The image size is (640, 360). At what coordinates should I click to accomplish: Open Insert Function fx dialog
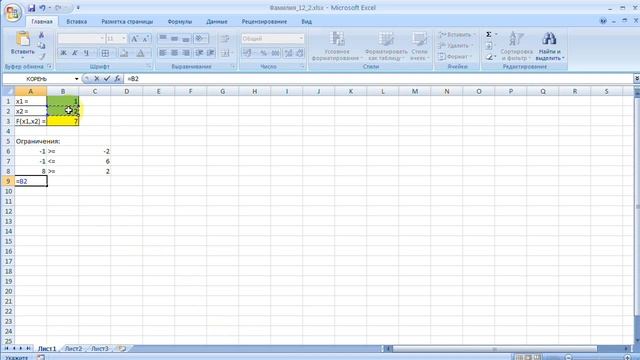click(117, 79)
